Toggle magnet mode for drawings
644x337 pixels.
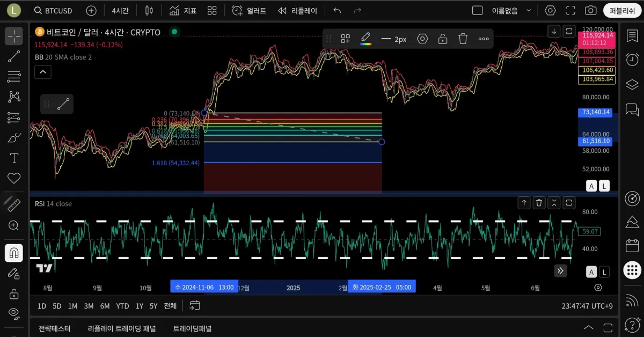pyautogui.click(x=14, y=253)
